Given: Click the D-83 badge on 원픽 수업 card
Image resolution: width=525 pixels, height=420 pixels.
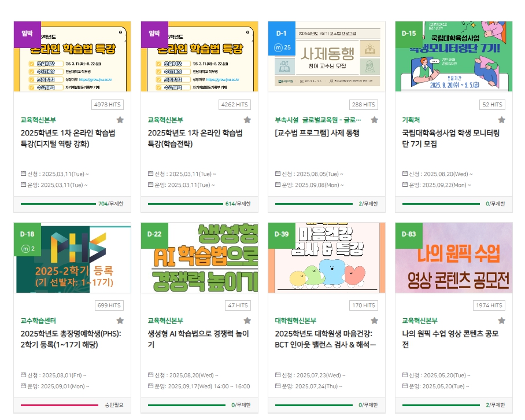Looking at the screenshot, I should 409,234.
